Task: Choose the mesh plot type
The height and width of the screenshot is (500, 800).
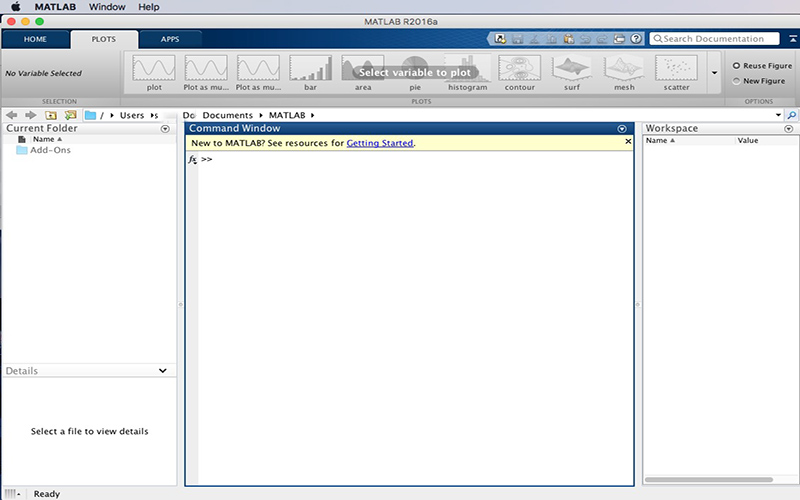Action: (x=624, y=73)
